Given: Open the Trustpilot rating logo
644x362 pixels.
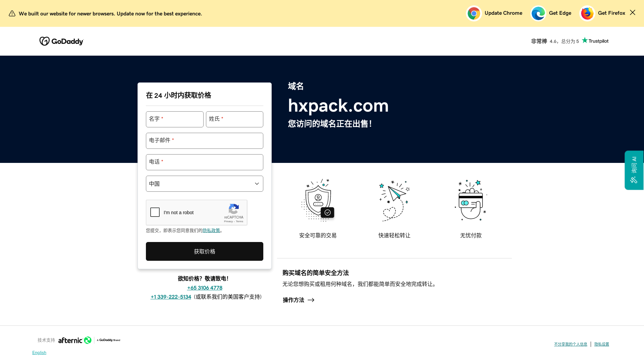Looking at the screenshot, I should coord(595,41).
